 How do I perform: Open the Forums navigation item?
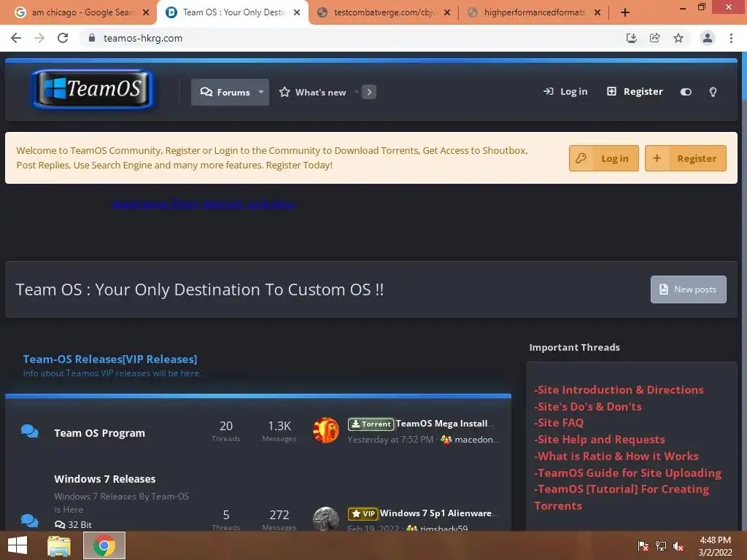tap(225, 92)
